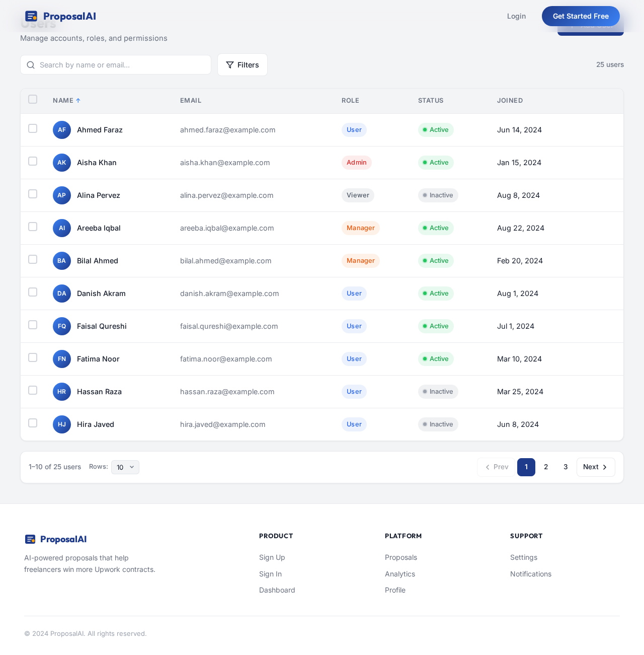
Task: Open the Analytics footer link
Action: click(400, 574)
